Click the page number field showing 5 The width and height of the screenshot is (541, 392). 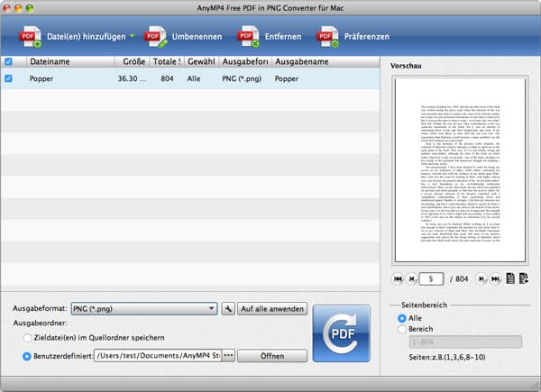click(431, 279)
